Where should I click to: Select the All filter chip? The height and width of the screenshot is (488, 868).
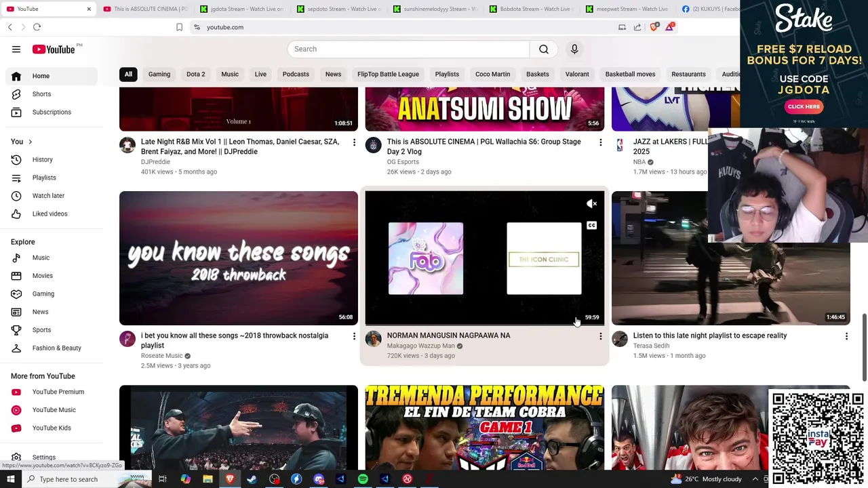coord(128,74)
